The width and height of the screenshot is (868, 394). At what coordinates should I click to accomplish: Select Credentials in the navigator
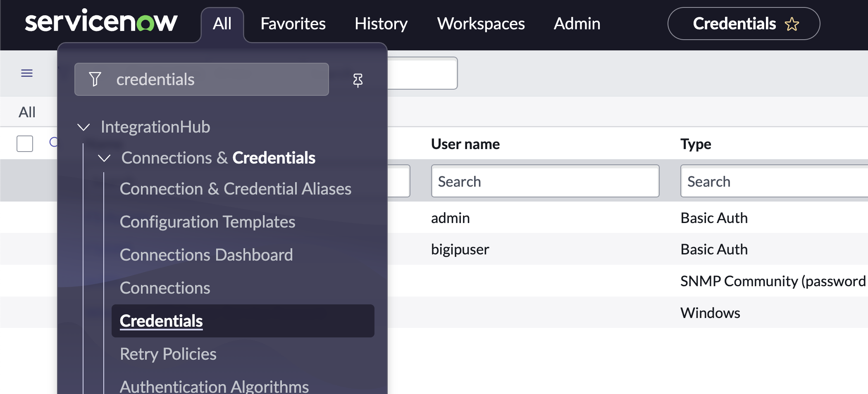pos(161,321)
